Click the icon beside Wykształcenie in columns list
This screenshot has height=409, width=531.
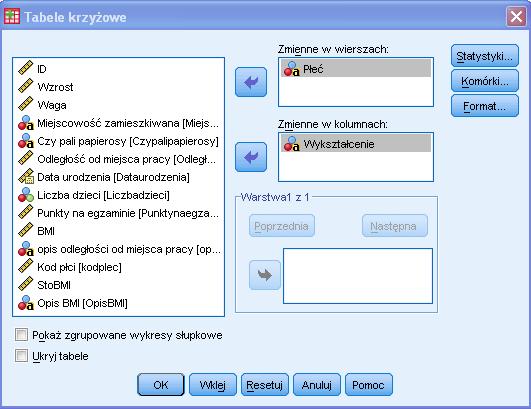(292, 144)
